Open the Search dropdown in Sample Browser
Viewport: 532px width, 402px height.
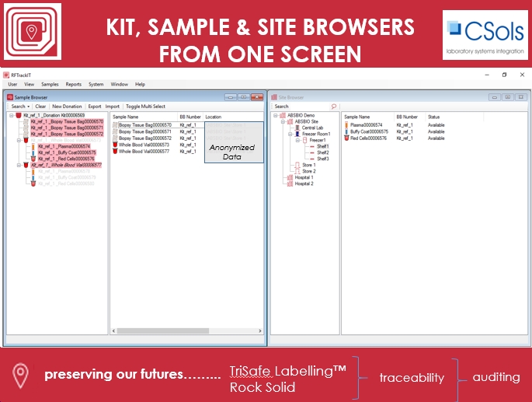pos(20,107)
